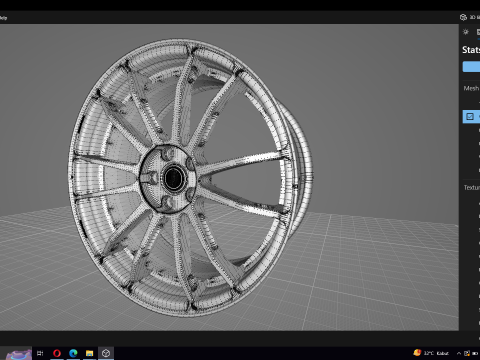Open File Explorer from taskbar

(x=89, y=353)
